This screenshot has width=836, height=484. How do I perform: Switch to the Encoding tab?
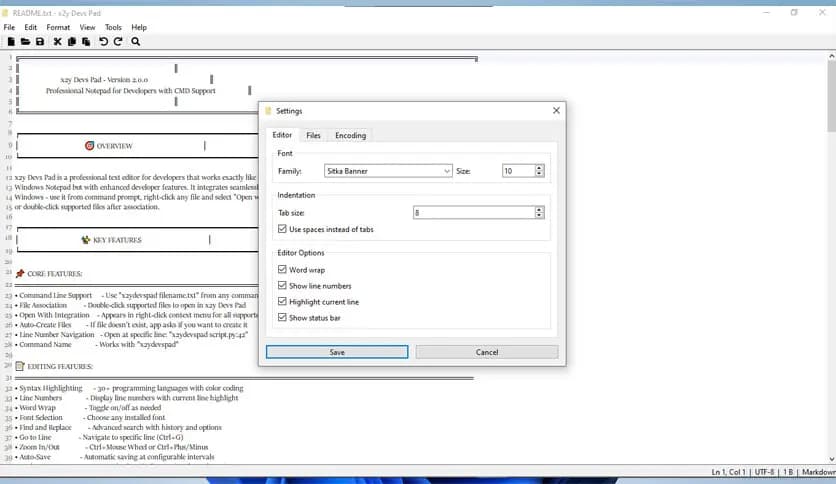coord(350,135)
